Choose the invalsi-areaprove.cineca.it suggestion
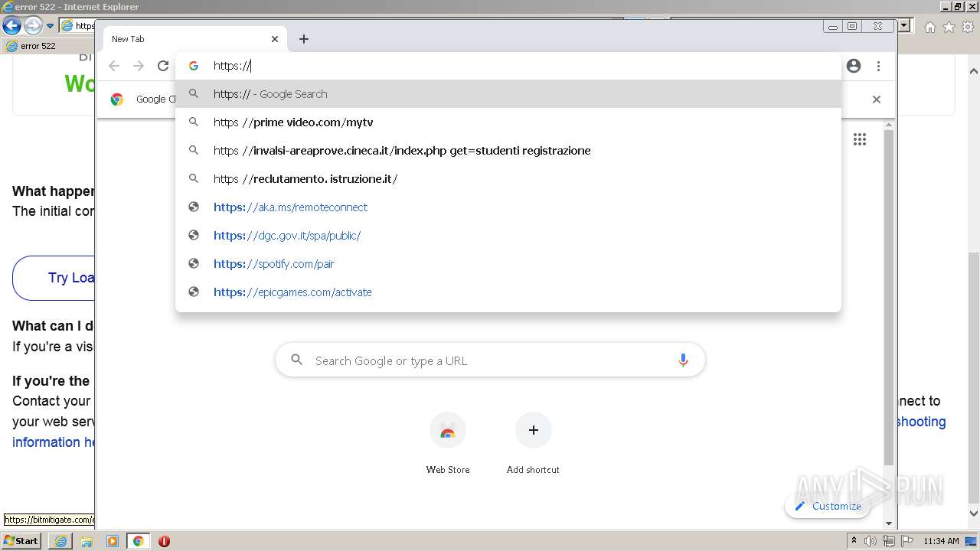Screen dimensions: 980x551 click(x=508, y=151)
